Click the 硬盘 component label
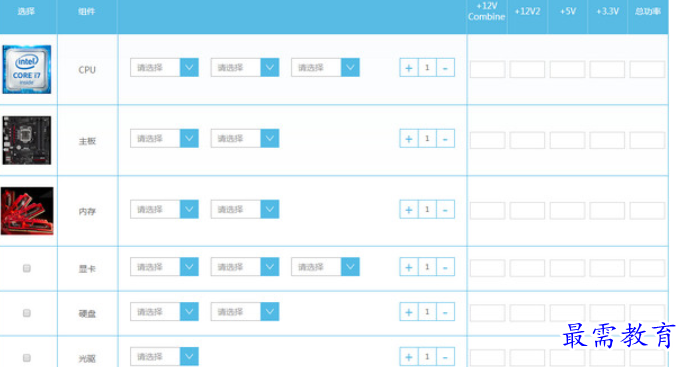684x367 pixels. [x=87, y=314]
